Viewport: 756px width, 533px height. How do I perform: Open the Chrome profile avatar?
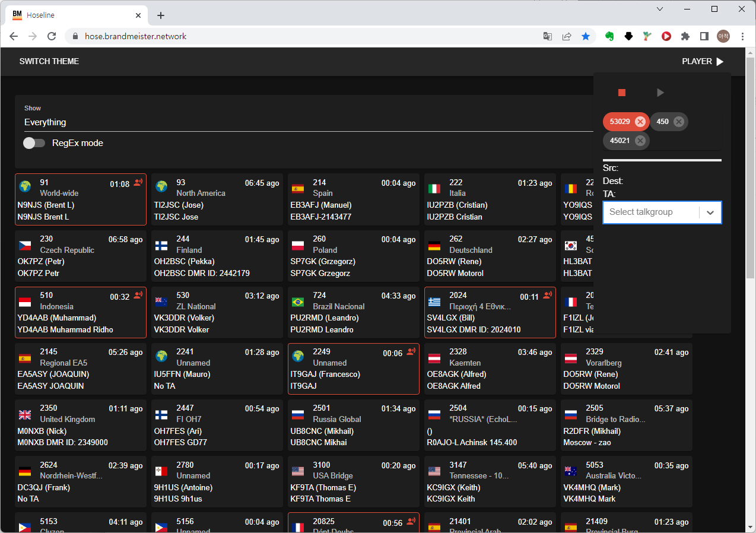(x=723, y=36)
